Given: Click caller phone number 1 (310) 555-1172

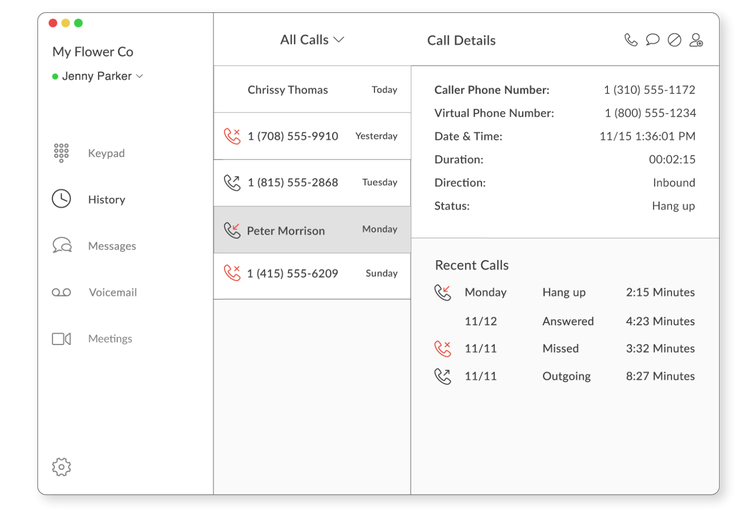Looking at the screenshot, I should coord(649,90).
